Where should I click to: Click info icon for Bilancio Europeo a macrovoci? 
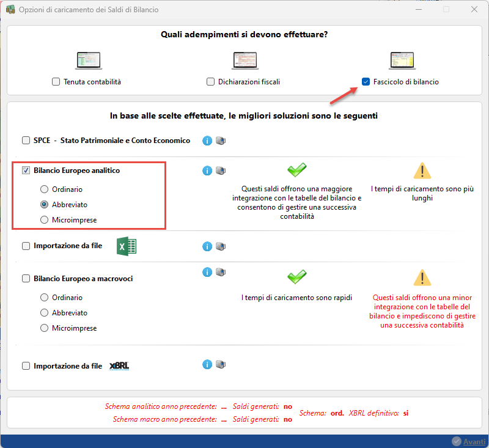[207, 272]
